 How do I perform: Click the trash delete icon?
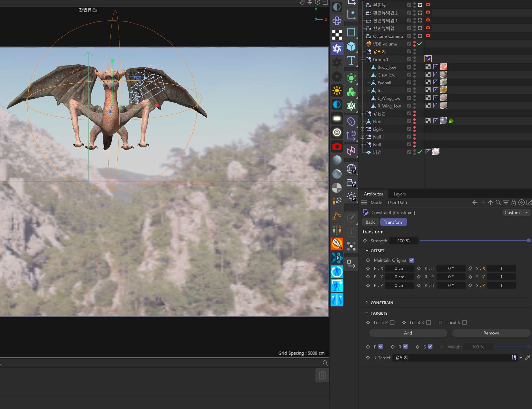coord(322,375)
